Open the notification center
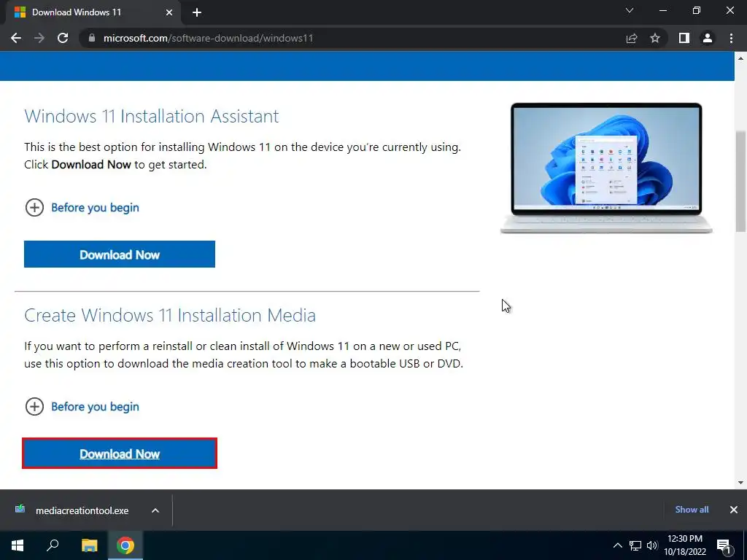This screenshot has height=560, width=747. click(724, 545)
